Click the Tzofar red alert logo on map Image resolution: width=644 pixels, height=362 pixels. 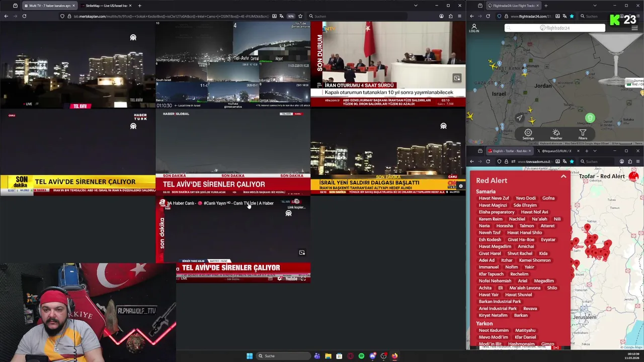click(633, 176)
